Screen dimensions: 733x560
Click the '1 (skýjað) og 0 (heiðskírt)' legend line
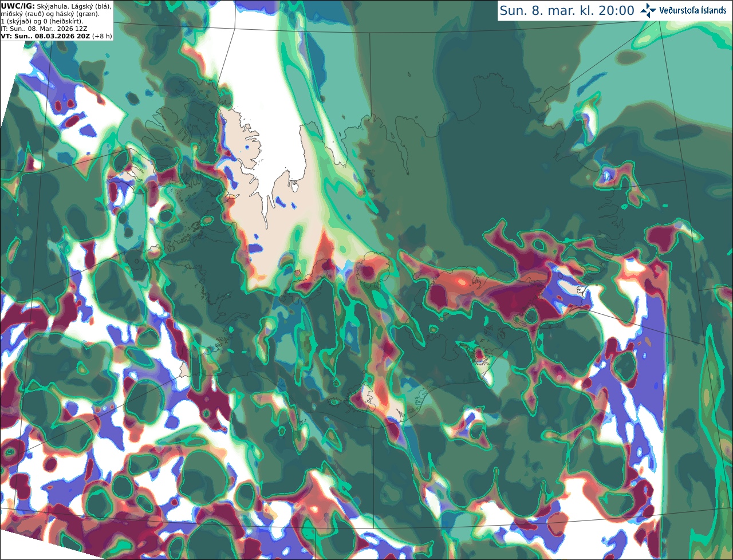(42, 21)
